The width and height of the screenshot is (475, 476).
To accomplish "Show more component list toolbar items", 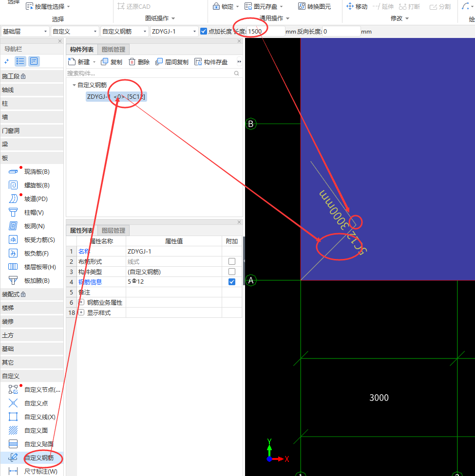I will point(239,62).
